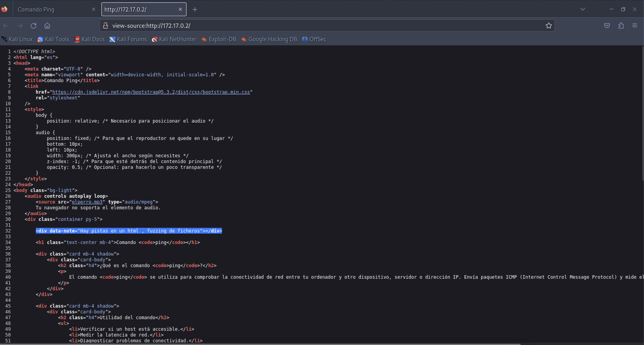This screenshot has width=644, height=345.
Task: Select the http://172.17.0.2/ tab
Action: click(144, 9)
